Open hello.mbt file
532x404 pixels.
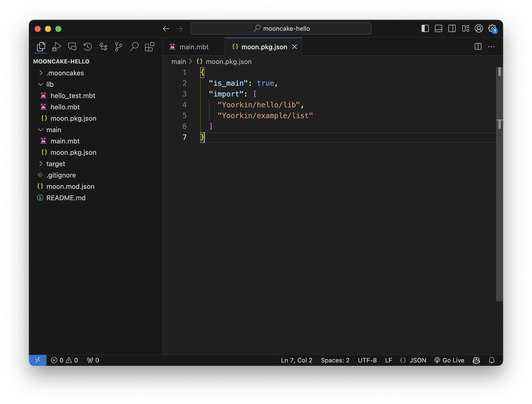tap(96, 107)
